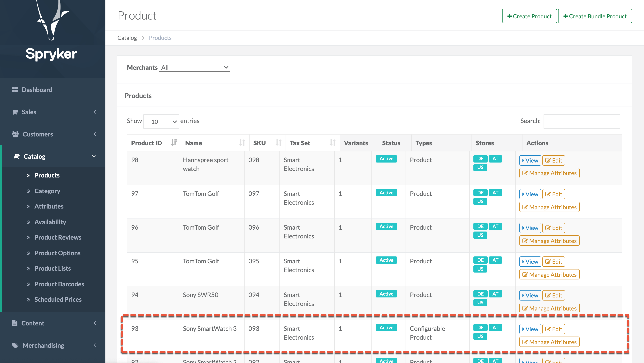644x363 pixels.
Task: Manage Attributes for product 98
Action: 549,173
